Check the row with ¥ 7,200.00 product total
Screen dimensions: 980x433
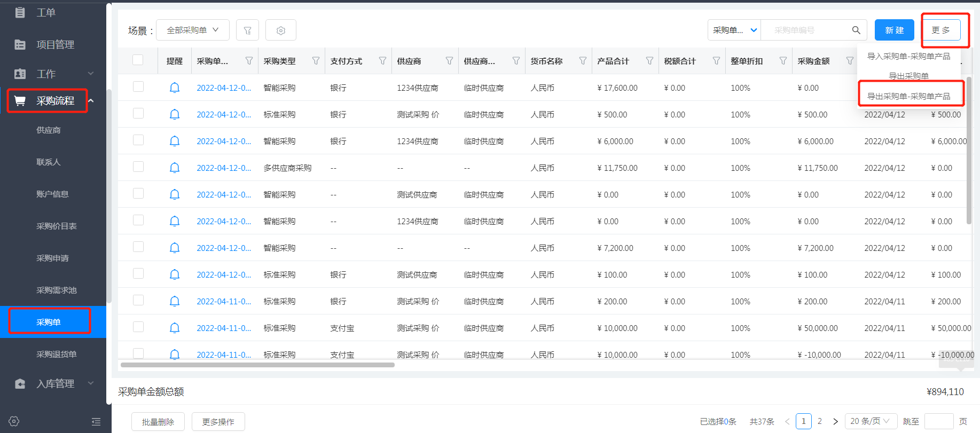click(138, 247)
